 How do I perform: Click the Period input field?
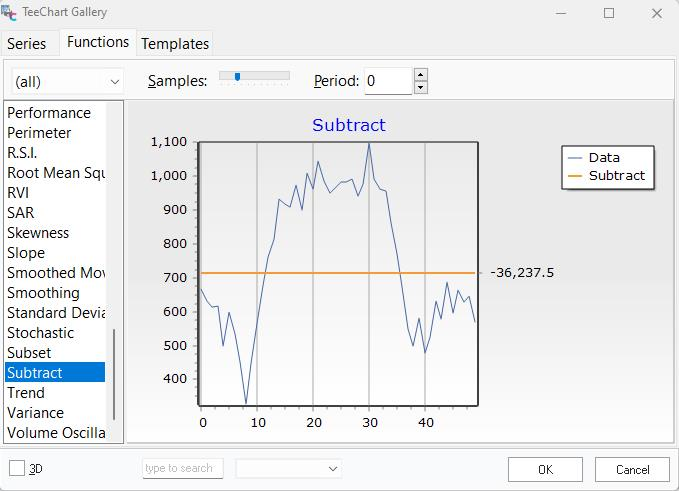pos(388,81)
